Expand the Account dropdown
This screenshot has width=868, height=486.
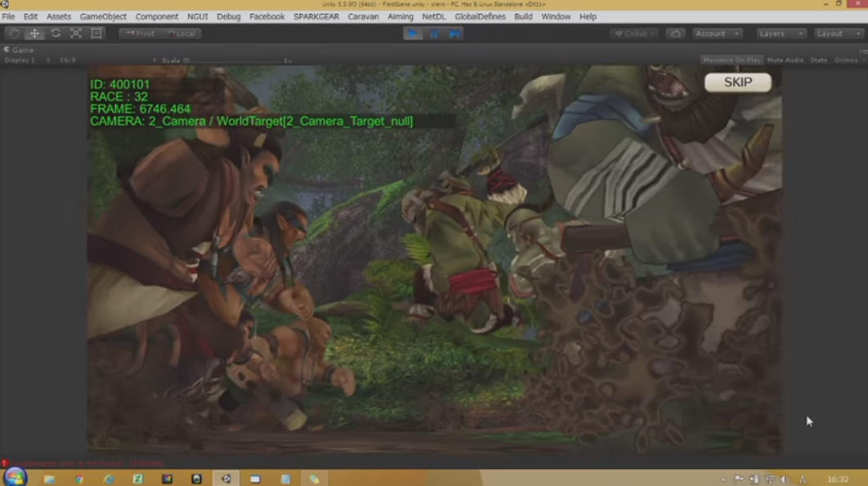[717, 33]
